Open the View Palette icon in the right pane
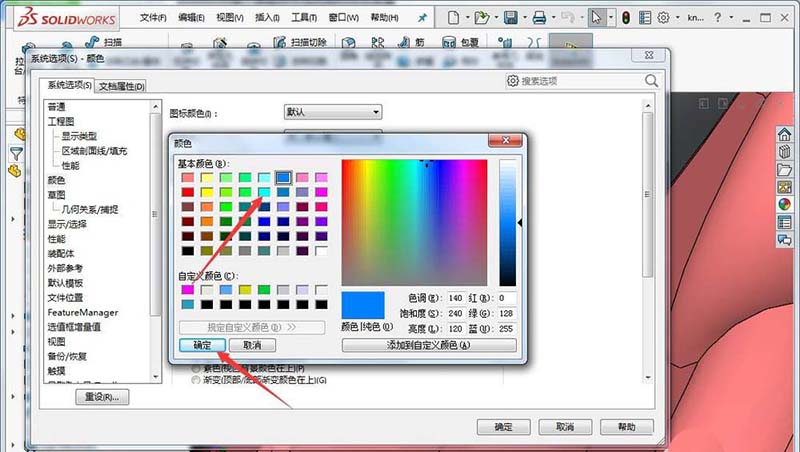The height and width of the screenshot is (452, 800). [x=784, y=187]
